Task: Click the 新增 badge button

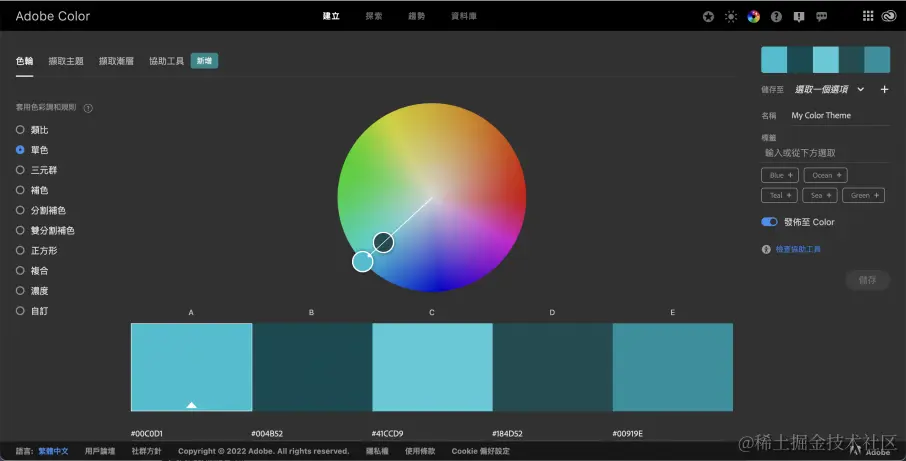Action: [204, 61]
